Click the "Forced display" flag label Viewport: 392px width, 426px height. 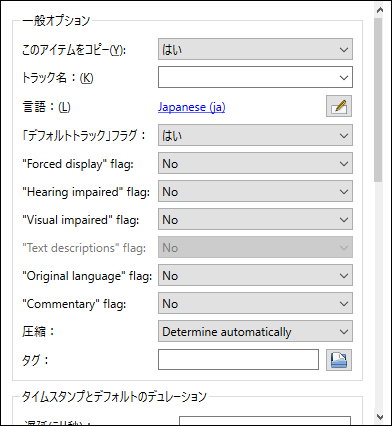tap(78, 164)
